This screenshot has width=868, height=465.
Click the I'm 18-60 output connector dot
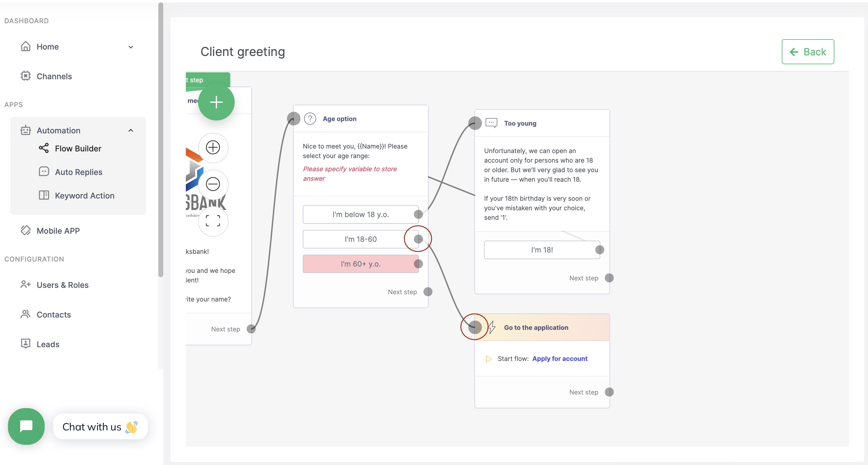pos(418,239)
